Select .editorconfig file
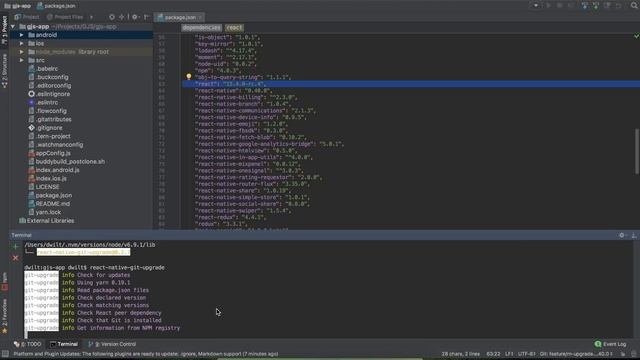 pos(49,86)
